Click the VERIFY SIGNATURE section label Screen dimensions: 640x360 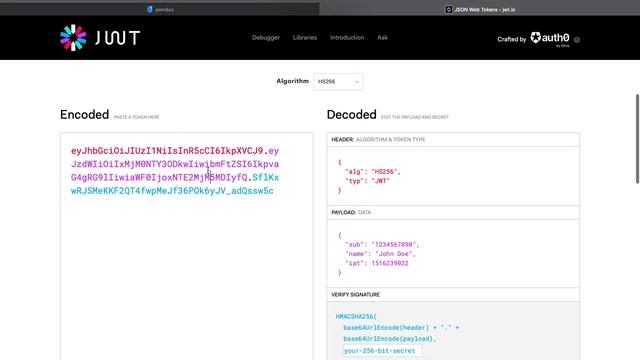[356, 294]
